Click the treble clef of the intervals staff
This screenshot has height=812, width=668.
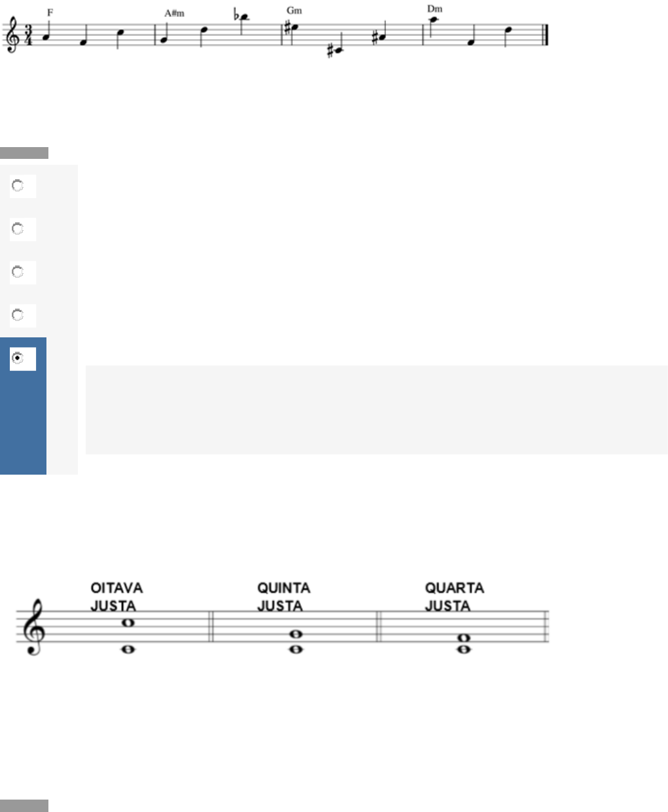[x=33, y=628]
